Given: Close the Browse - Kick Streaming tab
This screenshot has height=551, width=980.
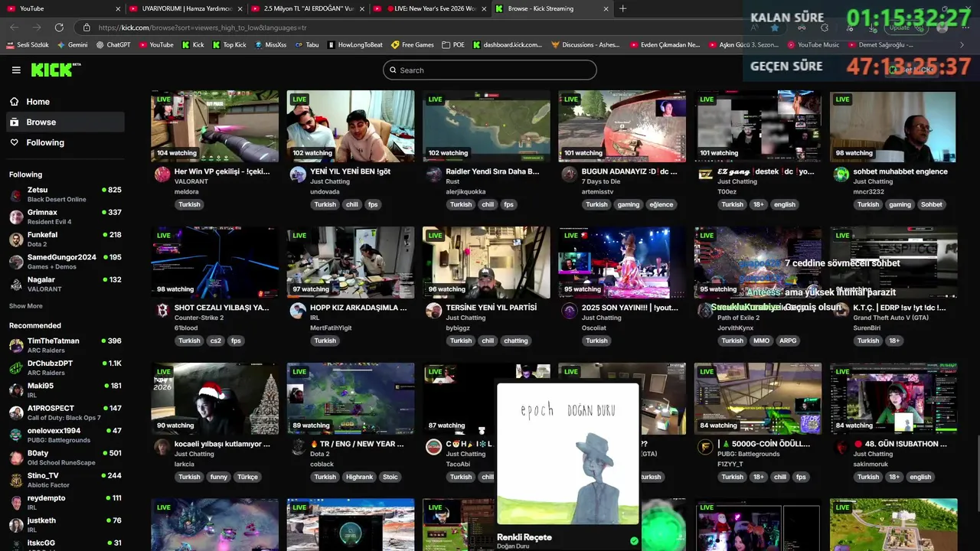Looking at the screenshot, I should click(606, 9).
